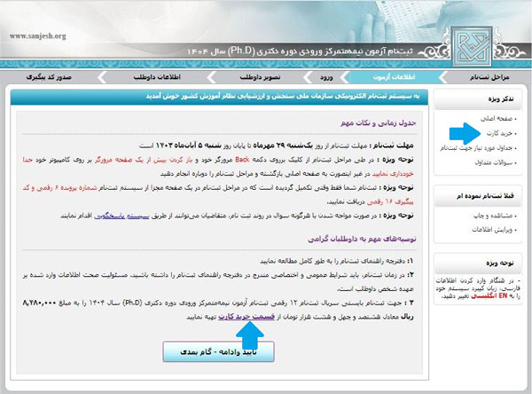532x394 pixels.
Task: Click the amount ۸,۴۸۰,۰۰۰ text
Action: (x=39, y=303)
